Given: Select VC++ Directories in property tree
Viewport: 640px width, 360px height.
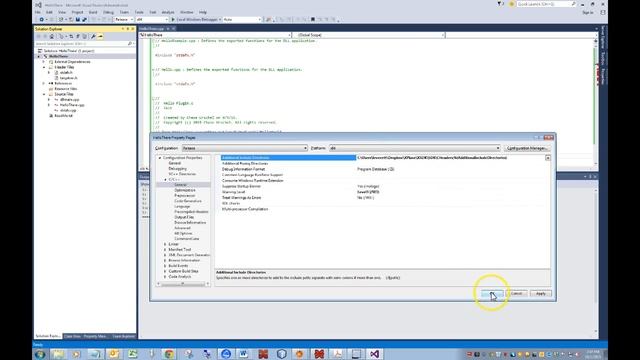Looking at the screenshot, I should pos(182,174).
